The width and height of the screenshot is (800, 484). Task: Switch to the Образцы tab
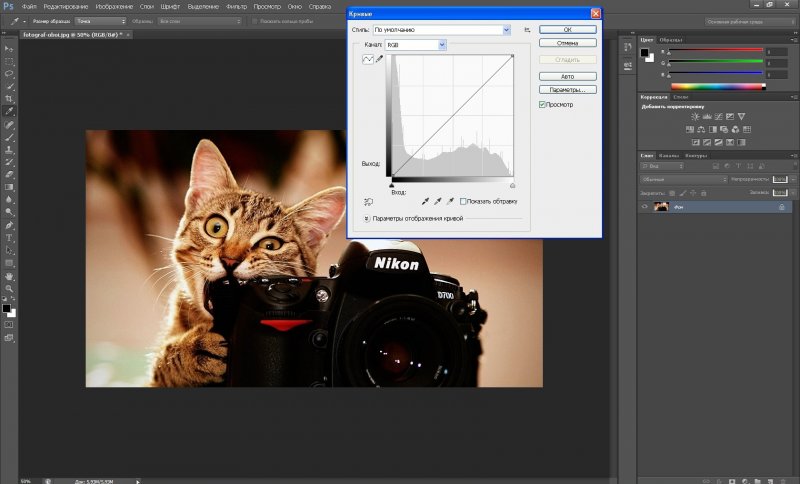tap(670, 40)
